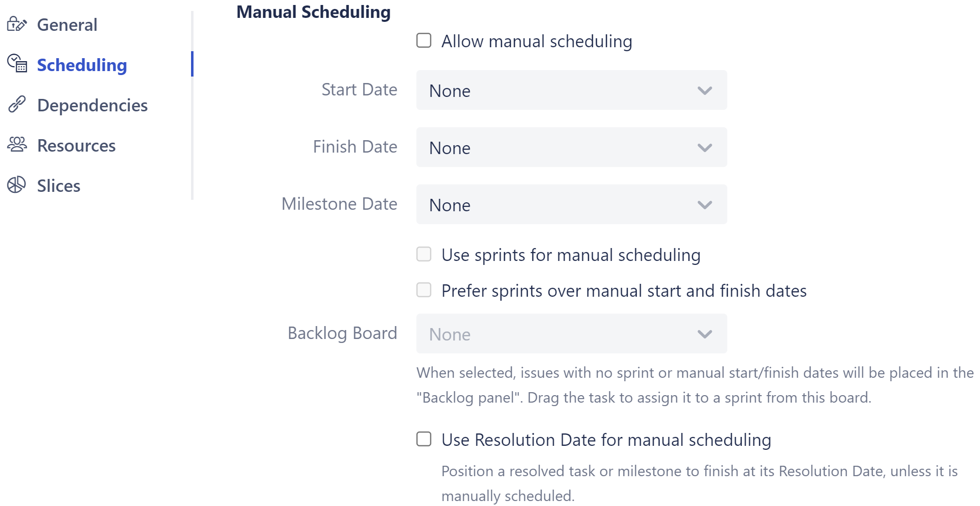Check Prefer sprints over manual dates
The width and height of the screenshot is (980, 506).
424,290
